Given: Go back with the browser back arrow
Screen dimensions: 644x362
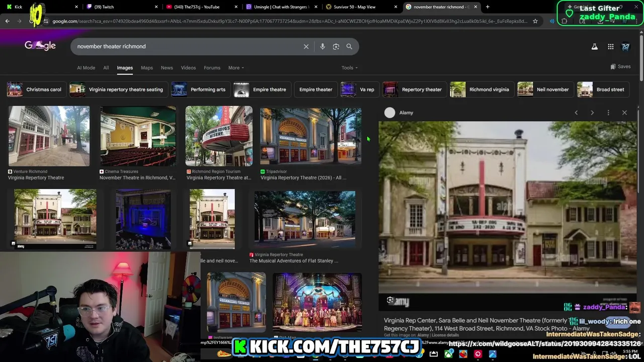Looking at the screenshot, I should [7, 21].
